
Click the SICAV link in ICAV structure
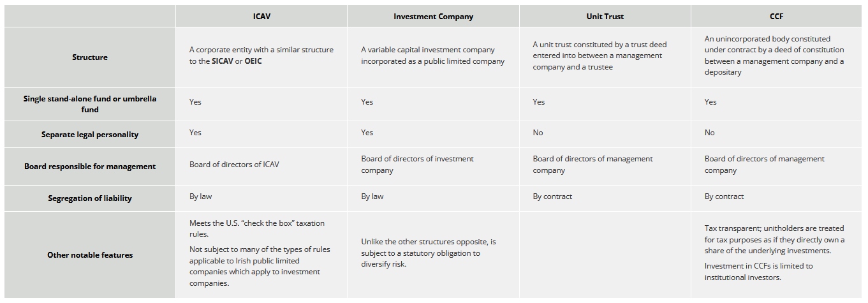(223, 61)
